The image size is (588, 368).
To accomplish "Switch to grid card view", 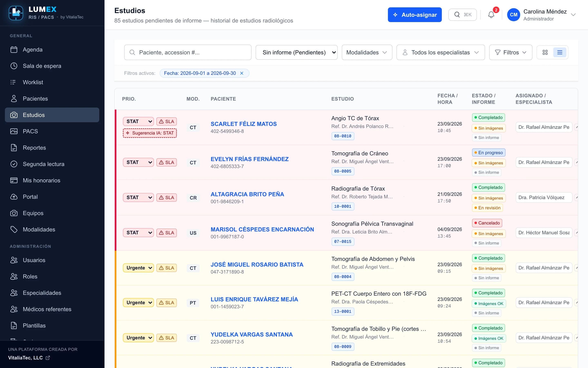I will click(x=545, y=52).
